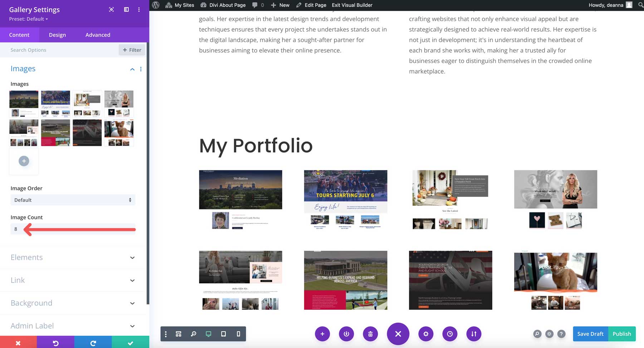Select desktop preview mode
This screenshot has width=644, height=348.
(209, 334)
